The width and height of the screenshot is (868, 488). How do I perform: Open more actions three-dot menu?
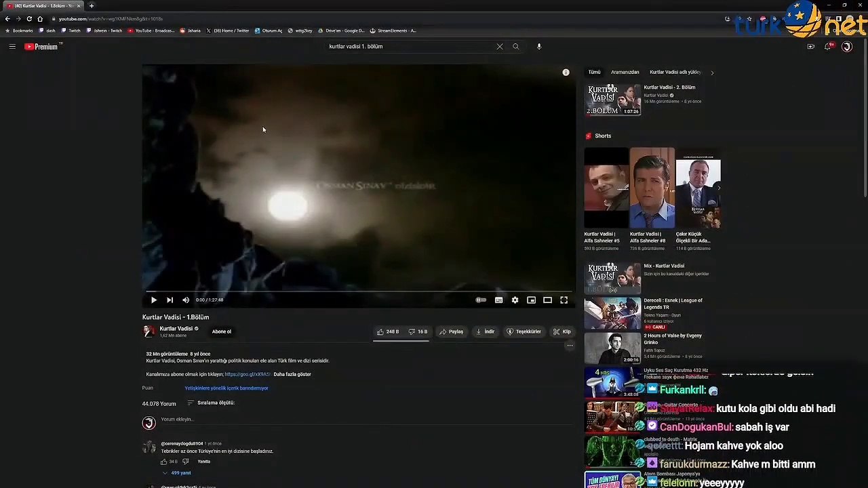(x=570, y=346)
